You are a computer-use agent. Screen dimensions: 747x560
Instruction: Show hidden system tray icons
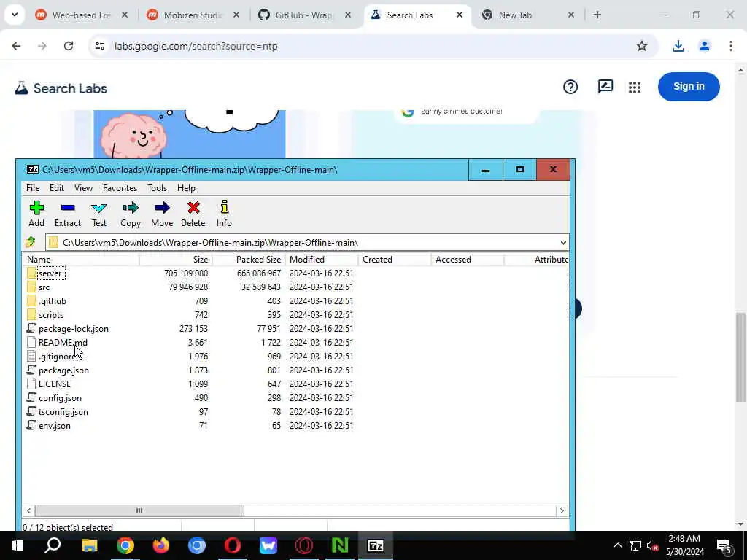[x=617, y=545]
